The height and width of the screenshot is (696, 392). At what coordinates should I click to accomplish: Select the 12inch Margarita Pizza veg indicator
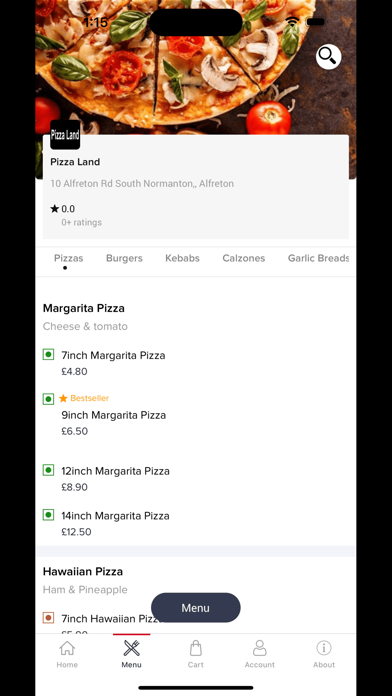pos(48,470)
